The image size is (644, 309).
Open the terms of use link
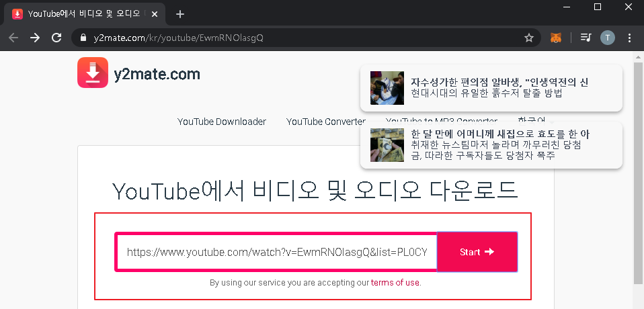pos(395,282)
